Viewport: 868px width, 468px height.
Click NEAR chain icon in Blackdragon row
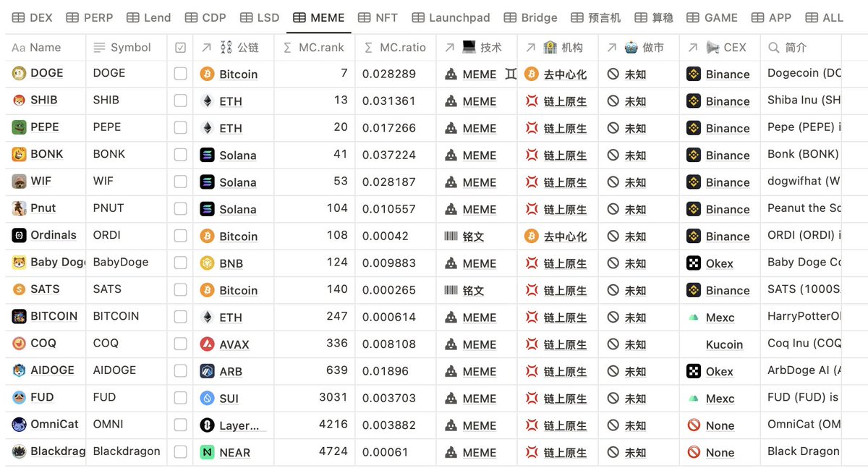[x=207, y=452]
